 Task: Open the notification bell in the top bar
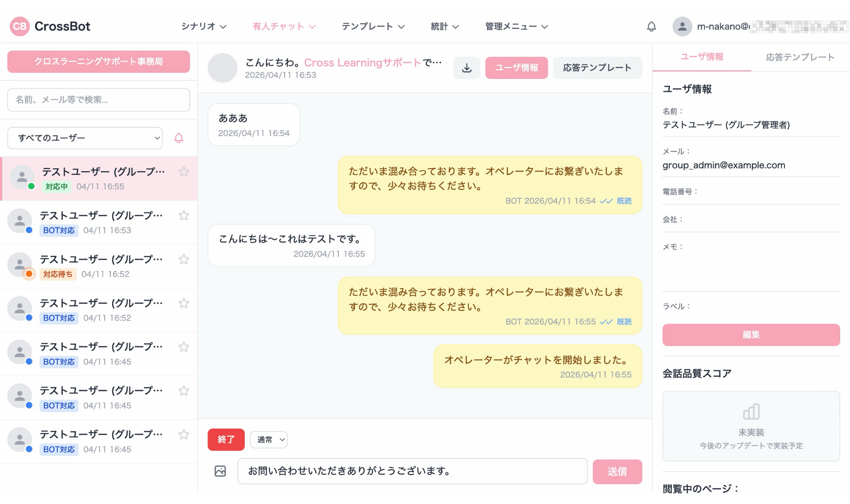tap(651, 27)
